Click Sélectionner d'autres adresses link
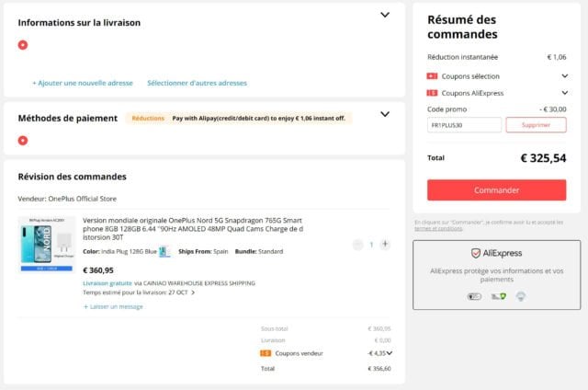 197,83
